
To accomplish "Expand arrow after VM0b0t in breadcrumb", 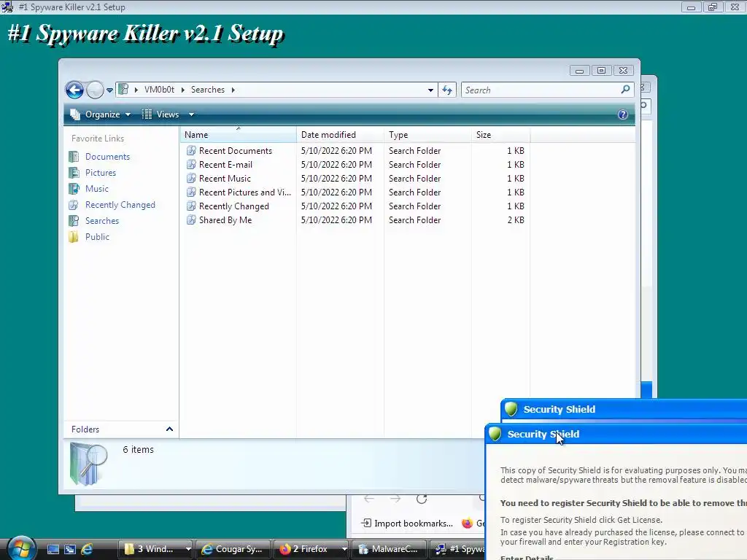I will point(182,90).
